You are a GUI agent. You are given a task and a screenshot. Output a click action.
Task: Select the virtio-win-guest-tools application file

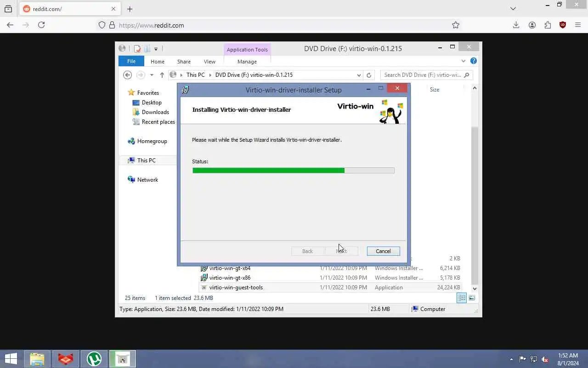click(236, 287)
